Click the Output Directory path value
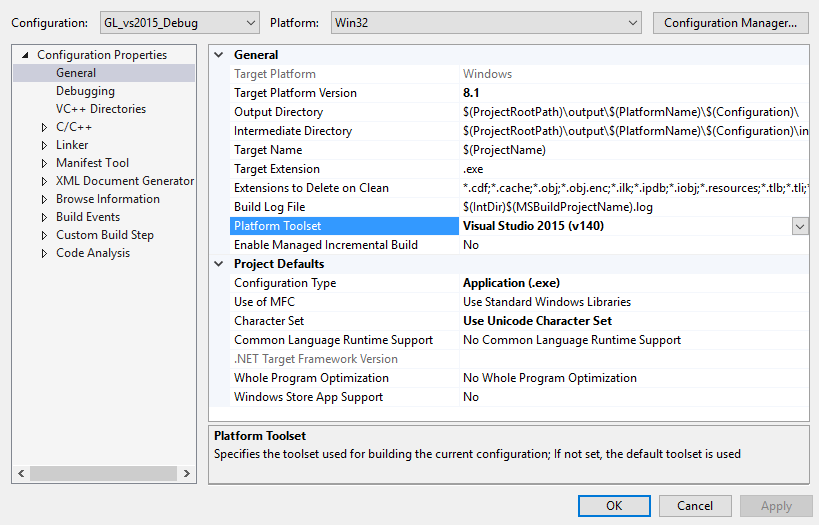This screenshot has width=819, height=525. (x=631, y=112)
